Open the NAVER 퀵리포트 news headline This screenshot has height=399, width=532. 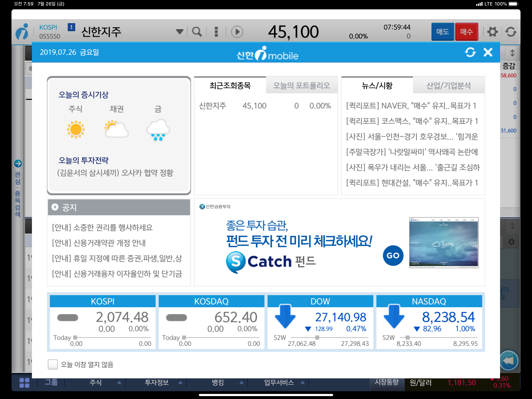tap(411, 106)
